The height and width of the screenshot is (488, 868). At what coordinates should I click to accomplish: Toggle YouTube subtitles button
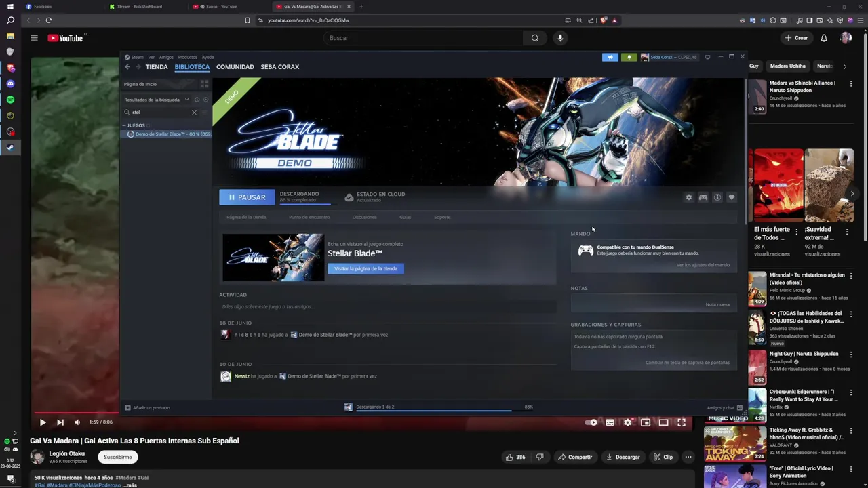[x=610, y=422]
